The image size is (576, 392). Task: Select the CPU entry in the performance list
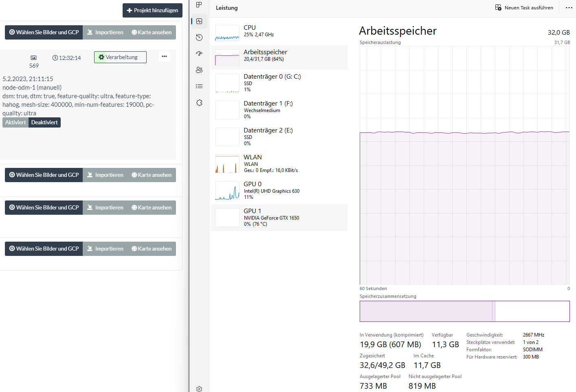point(279,33)
